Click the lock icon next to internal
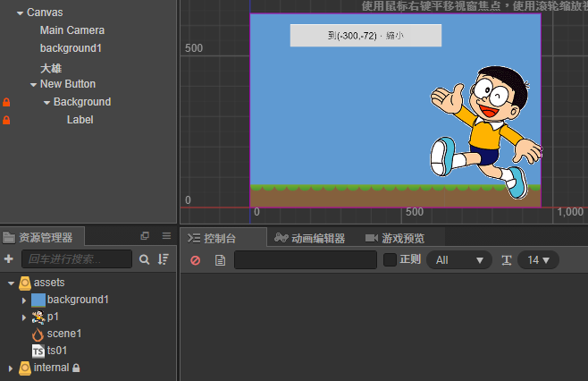588x381 pixels. click(76, 368)
